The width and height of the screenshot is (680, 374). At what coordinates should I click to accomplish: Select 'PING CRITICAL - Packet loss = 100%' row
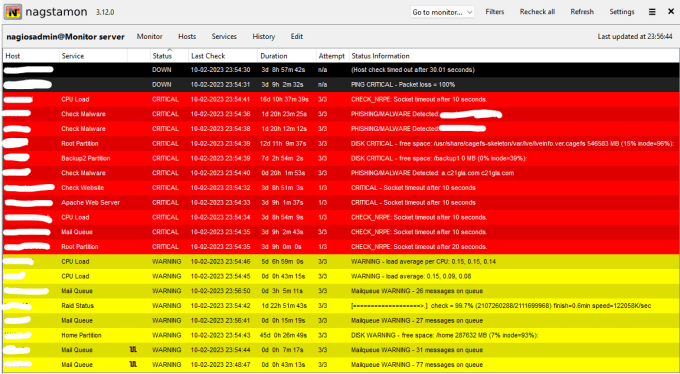(341, 85)
